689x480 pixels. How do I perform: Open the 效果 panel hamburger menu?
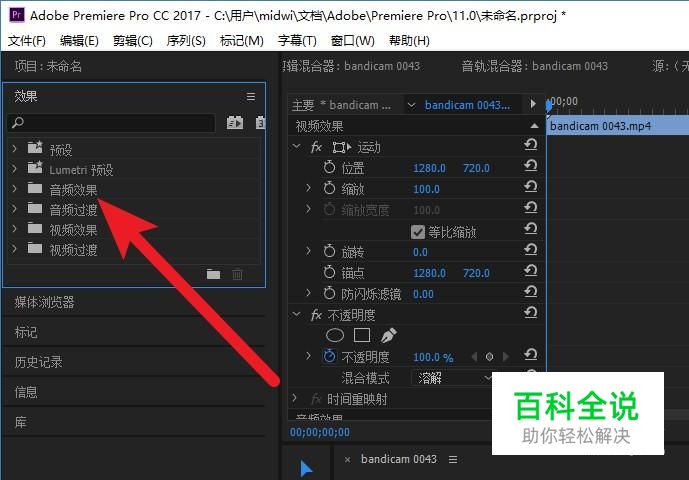250,96
